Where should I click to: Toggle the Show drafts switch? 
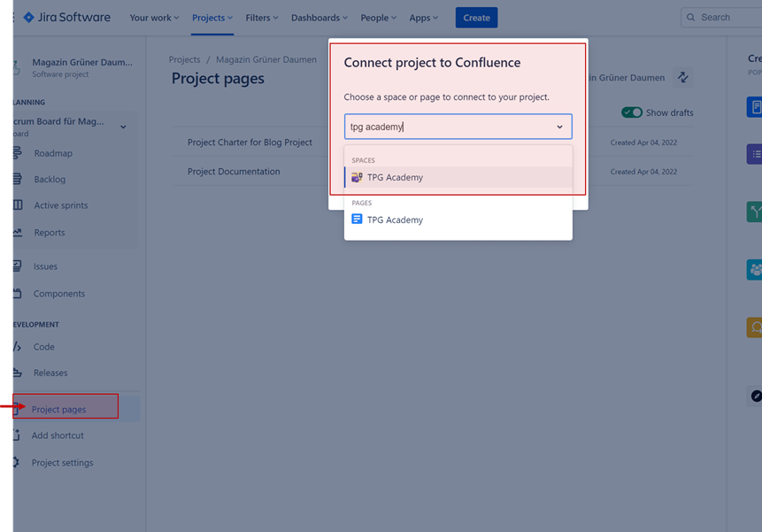[631, 112]
